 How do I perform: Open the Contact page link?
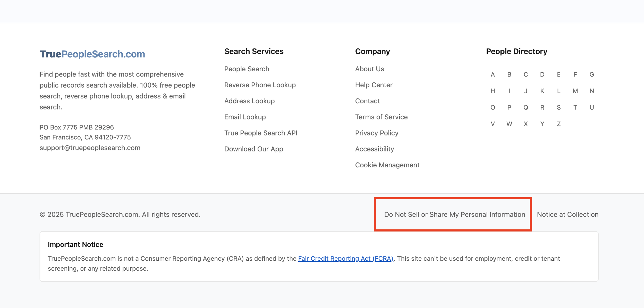[x=367, y=101]
